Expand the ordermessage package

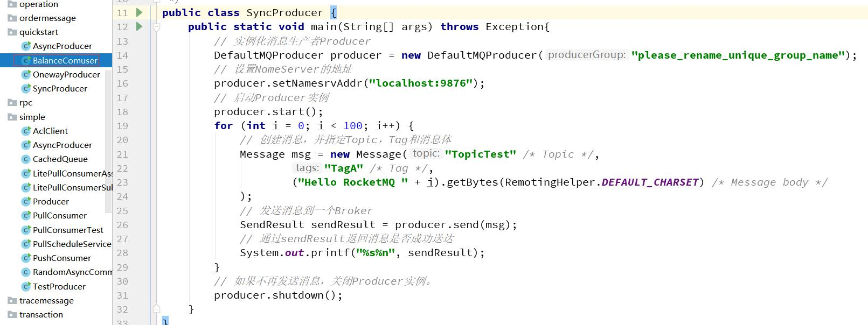(x=47, y=18)
